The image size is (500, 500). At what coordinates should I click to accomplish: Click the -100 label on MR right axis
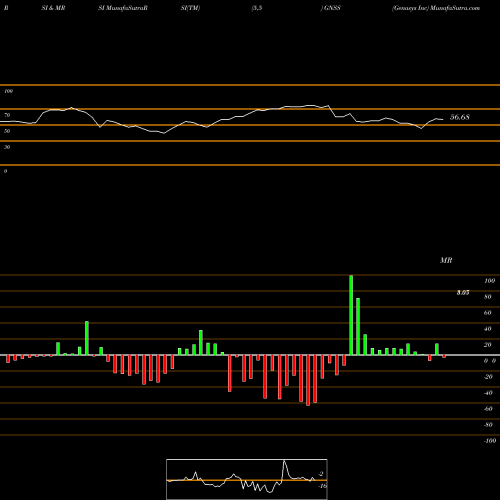point(490,441)
